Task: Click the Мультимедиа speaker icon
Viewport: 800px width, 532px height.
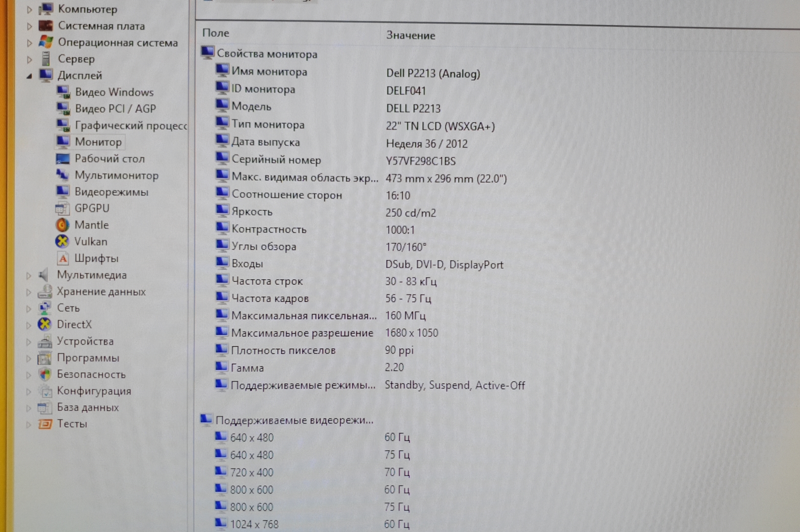Action: point(44,275)
